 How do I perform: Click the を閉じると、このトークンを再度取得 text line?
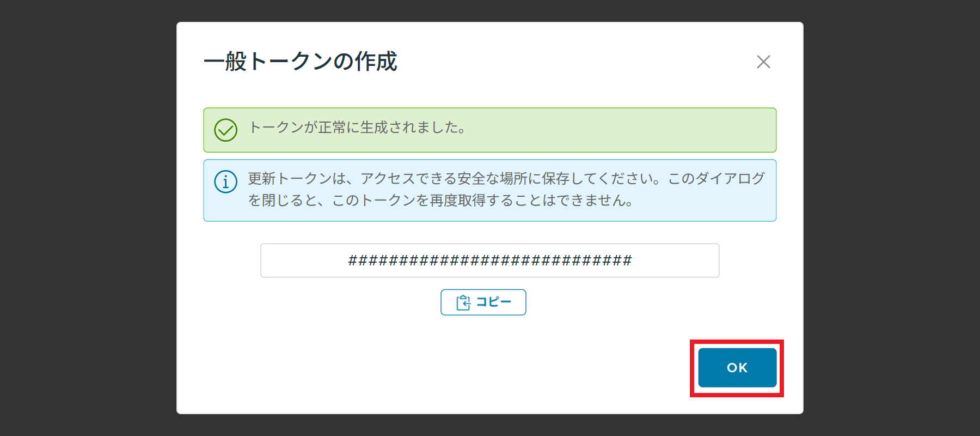pyautogui.click(x=441, y=201)
